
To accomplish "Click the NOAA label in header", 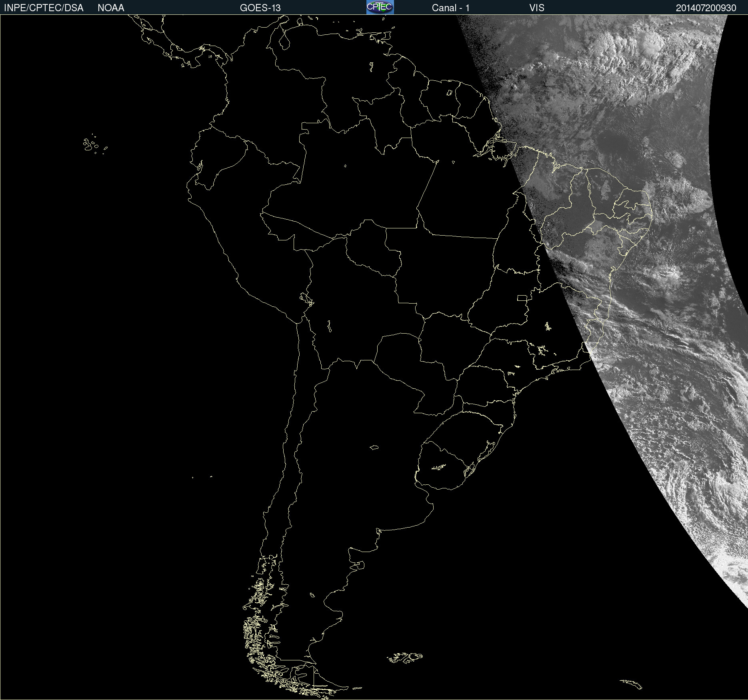I will click(x=111, y=8).
